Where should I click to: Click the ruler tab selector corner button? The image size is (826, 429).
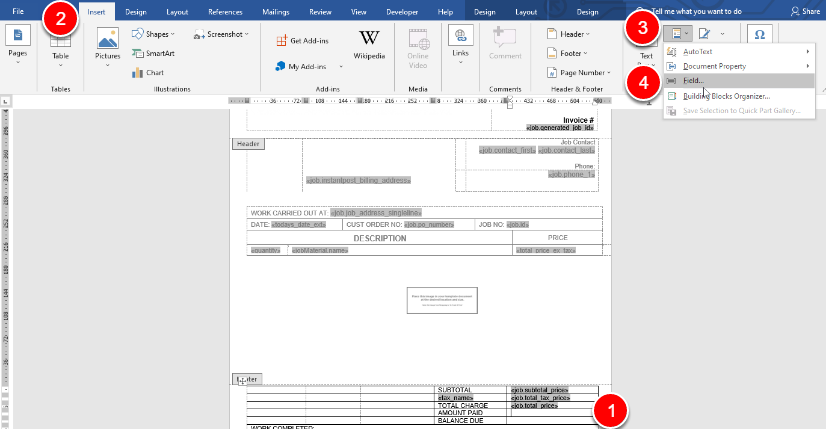(5, 101)
